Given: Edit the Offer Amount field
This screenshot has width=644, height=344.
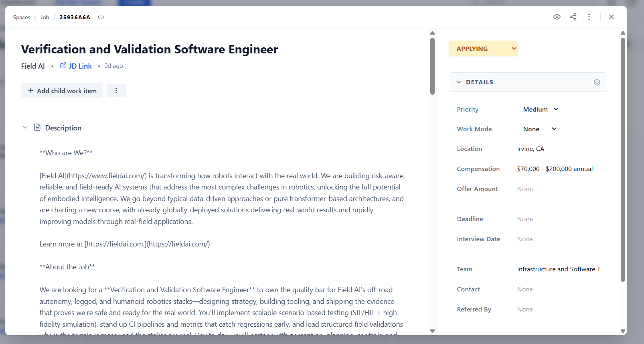Looking at the screenshot, I should click(x=525, y=189).
